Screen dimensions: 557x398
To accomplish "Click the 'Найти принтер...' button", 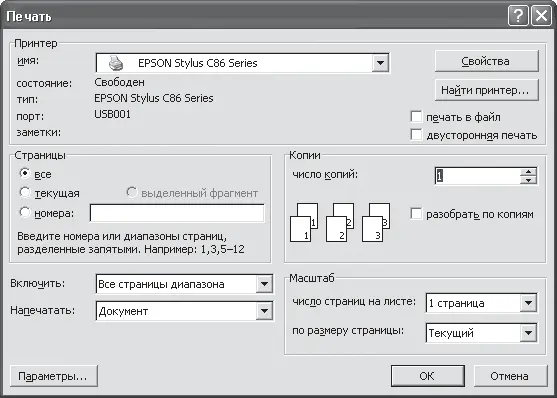I will 486,90.
